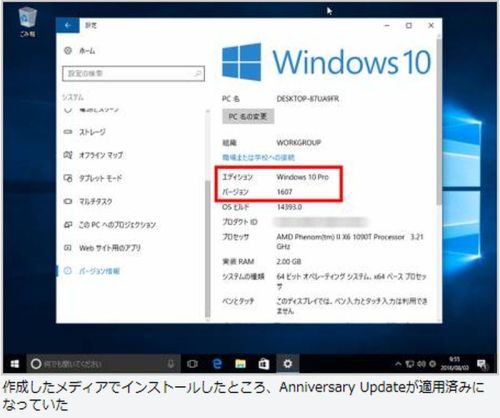Click the Offline Maps icon
The width and height of the screenshot is (500, 418).
[68, 155]
